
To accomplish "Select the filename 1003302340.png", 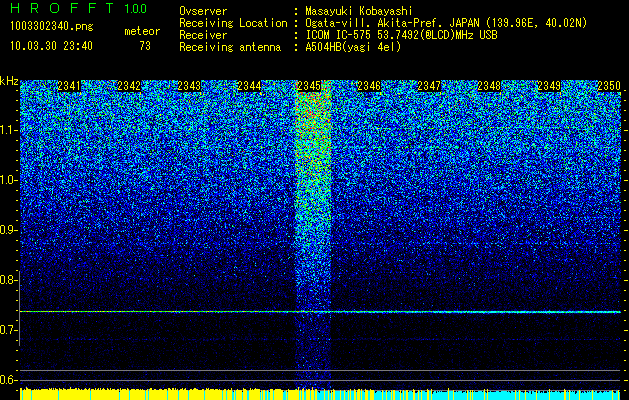I will [52, 27].
